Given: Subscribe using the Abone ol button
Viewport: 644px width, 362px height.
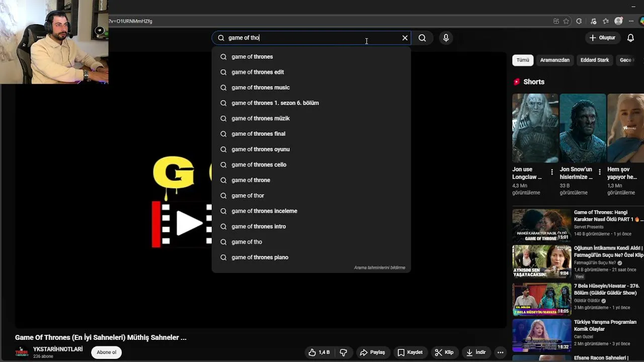Looking at the screenshot, I should pos(106,352).
